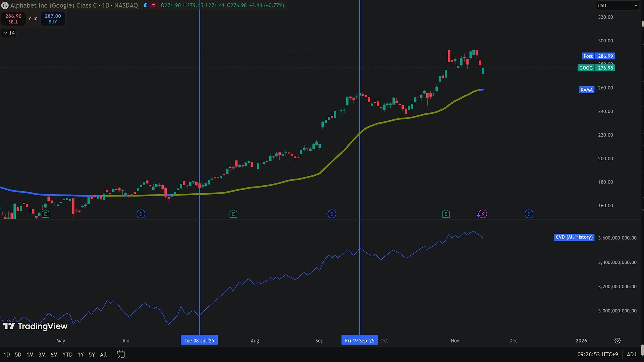Viewport: 644px width, 362px height.
Task: Click the 3,600,000,000.00 CVD scale value
Action: tap(617, 238)
